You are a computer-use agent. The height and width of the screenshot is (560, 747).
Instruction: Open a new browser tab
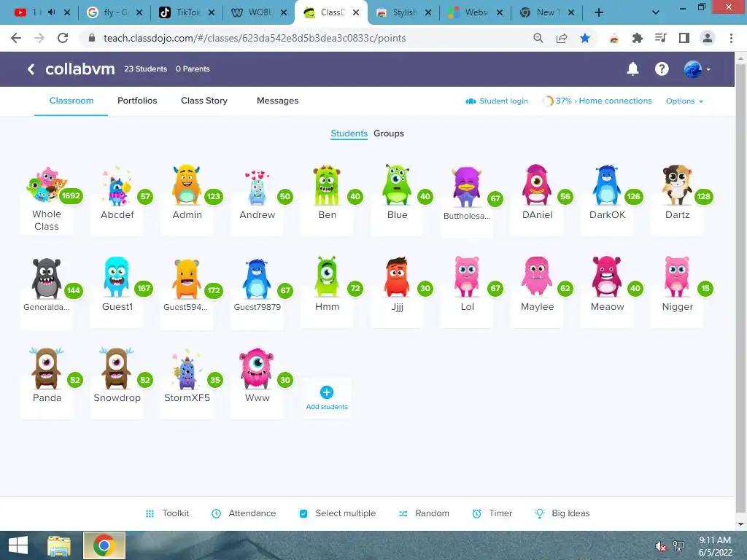[x=599, y=12]
